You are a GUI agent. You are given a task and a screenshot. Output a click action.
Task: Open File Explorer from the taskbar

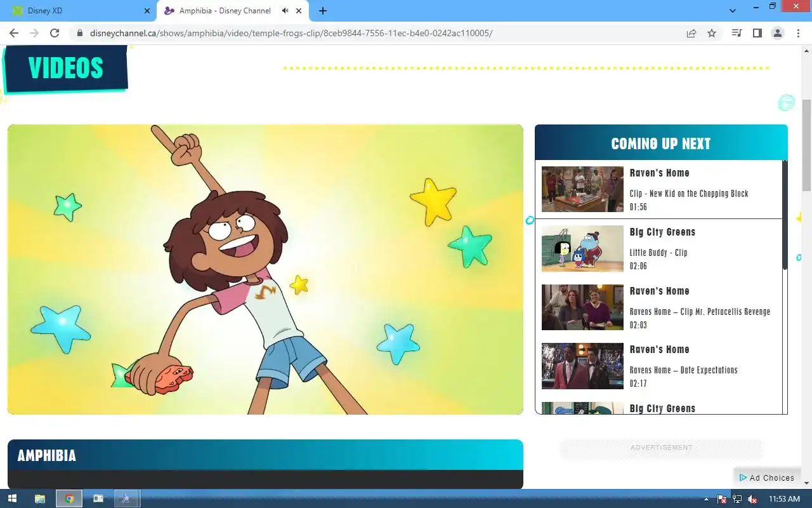point(39,498)
